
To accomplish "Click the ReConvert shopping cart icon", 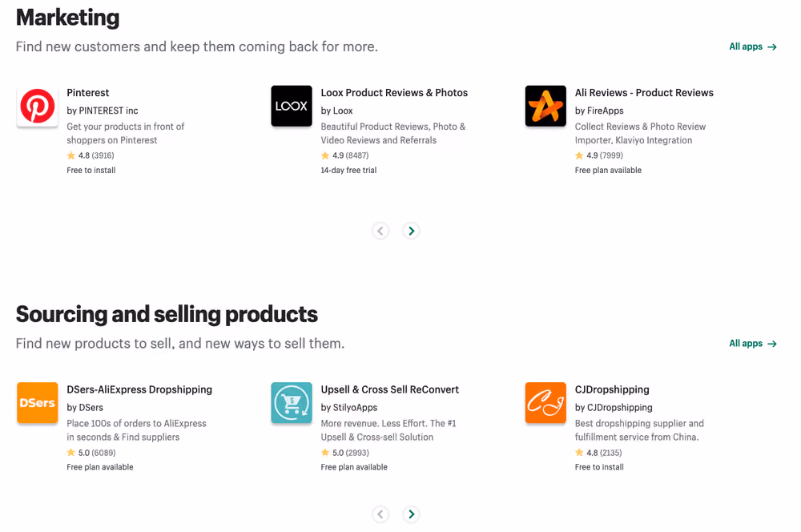I will pos(292,403).
